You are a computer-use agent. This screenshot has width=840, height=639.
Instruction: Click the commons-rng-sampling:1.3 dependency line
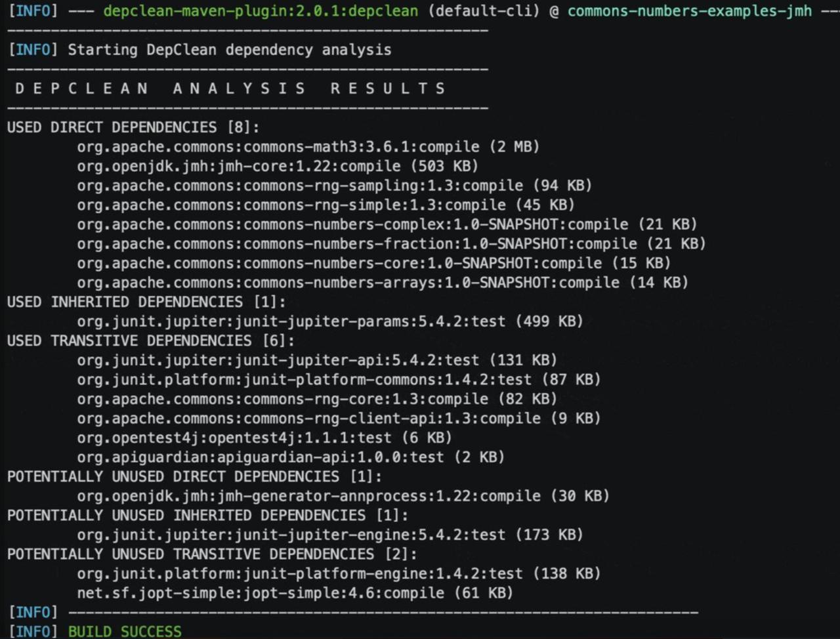point(334,186)
